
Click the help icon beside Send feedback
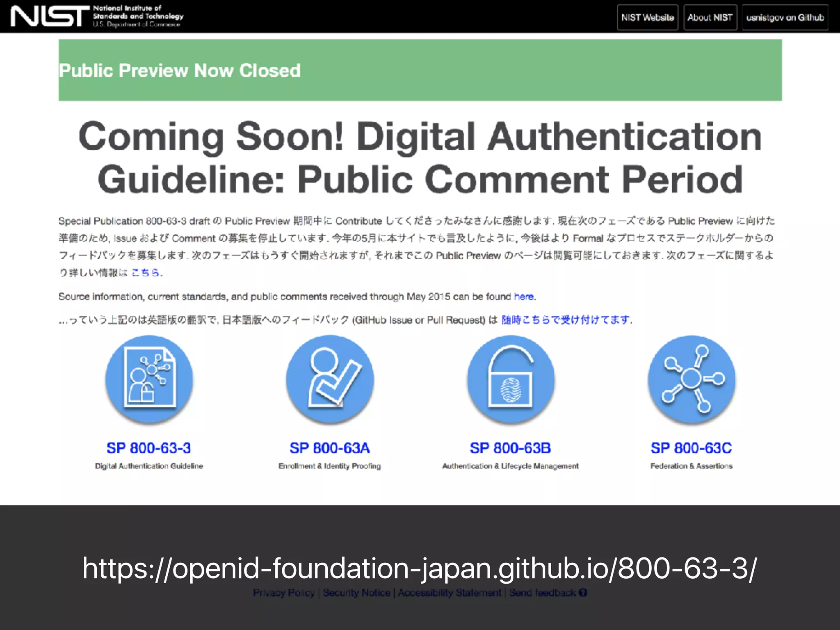(x=583, y=593)
